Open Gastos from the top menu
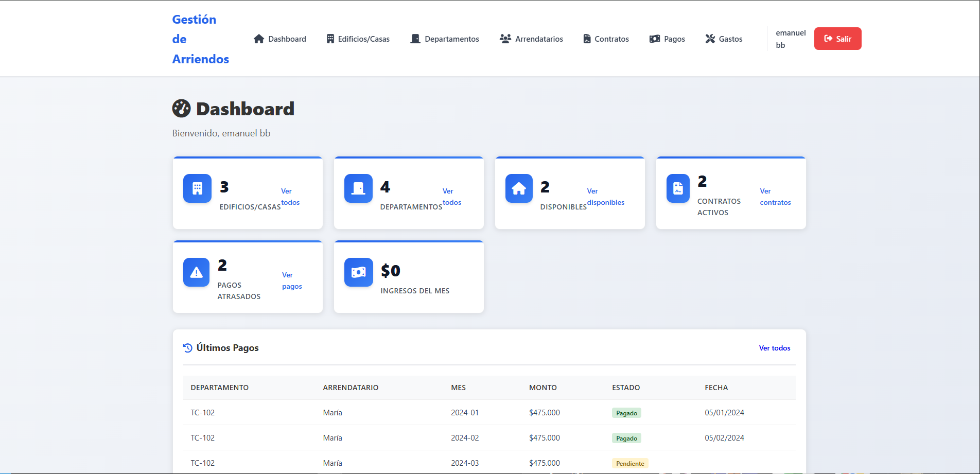This screenshot has height=474, width=980. (x=724, y=39)
